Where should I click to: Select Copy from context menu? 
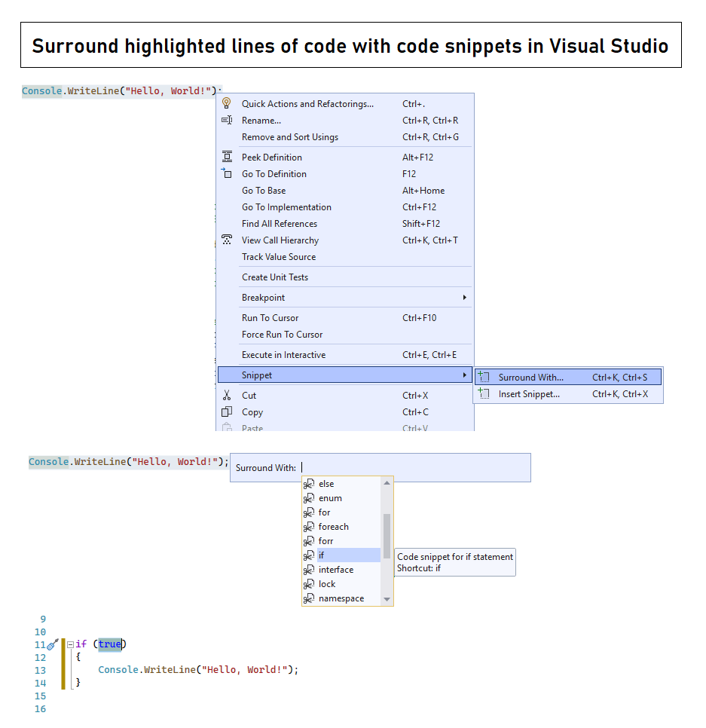(345, 411)
